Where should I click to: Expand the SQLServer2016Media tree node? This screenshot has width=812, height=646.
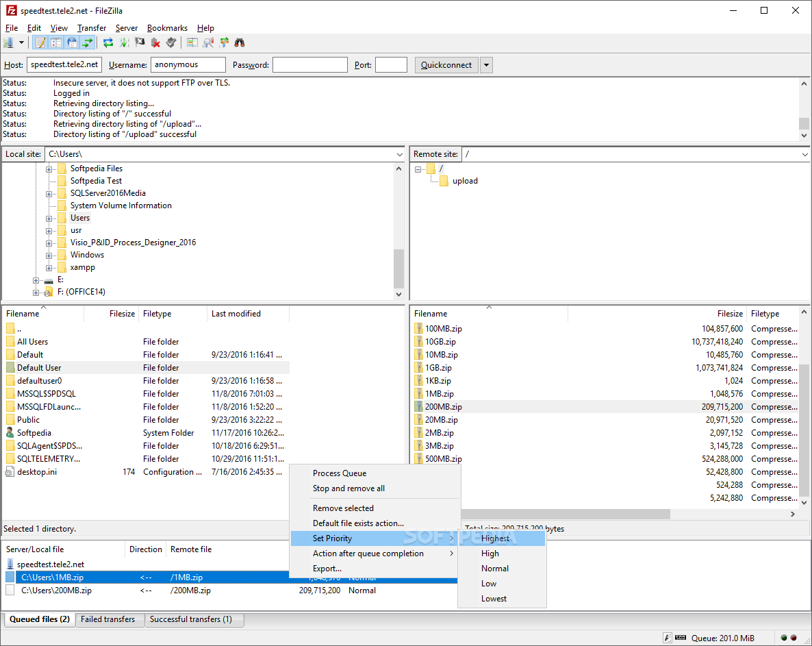tap(49, 194)
